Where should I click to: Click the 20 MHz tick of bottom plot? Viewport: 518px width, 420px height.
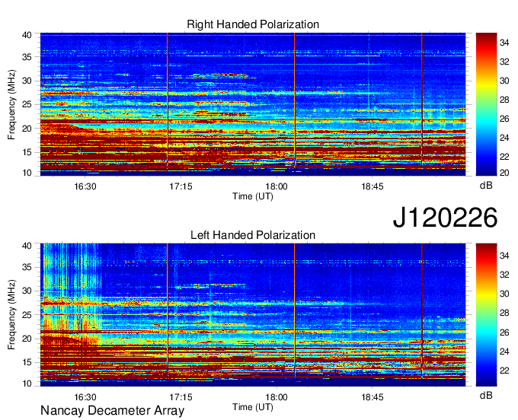[27, 339]
